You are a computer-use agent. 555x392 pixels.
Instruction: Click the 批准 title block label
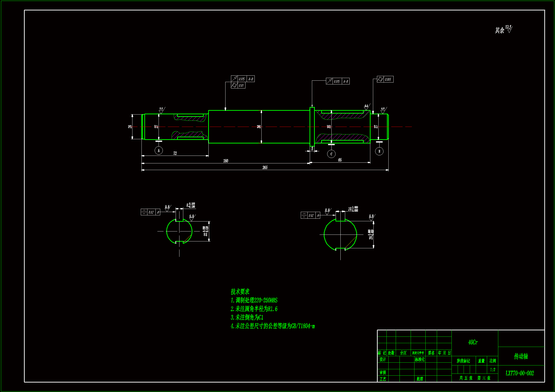click(x=420, y=379)
